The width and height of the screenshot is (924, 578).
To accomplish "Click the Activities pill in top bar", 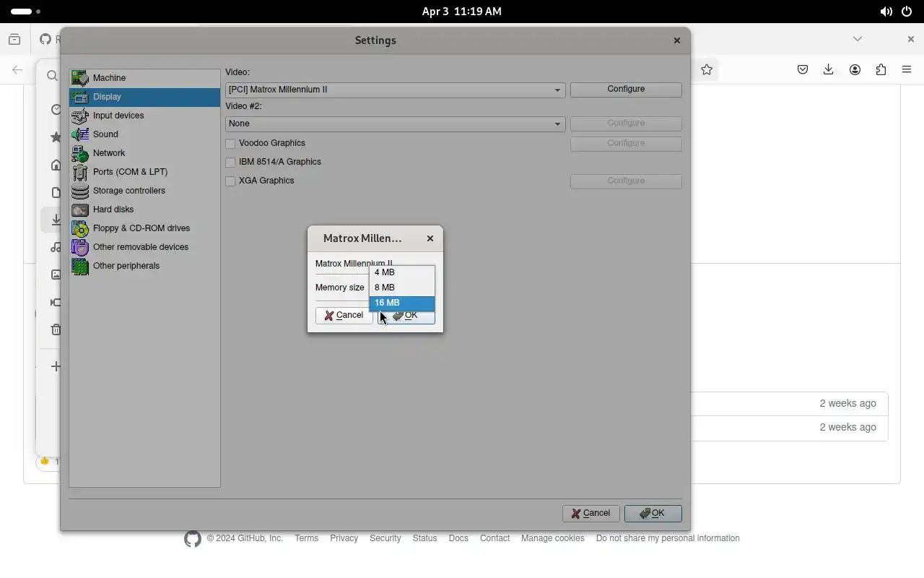I will point(25,12).
